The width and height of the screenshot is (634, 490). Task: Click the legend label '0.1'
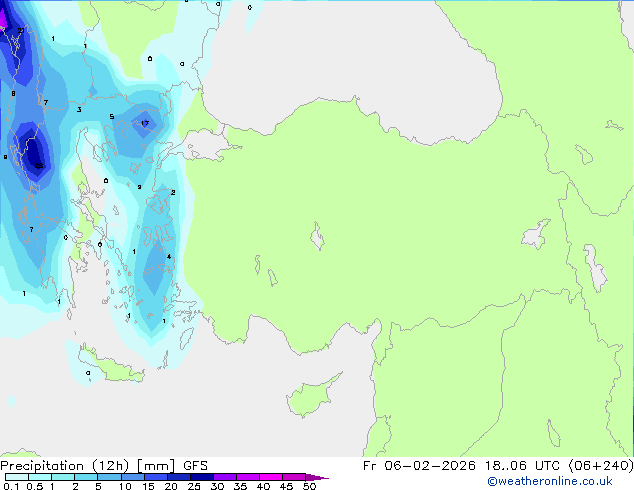[11, 486]
